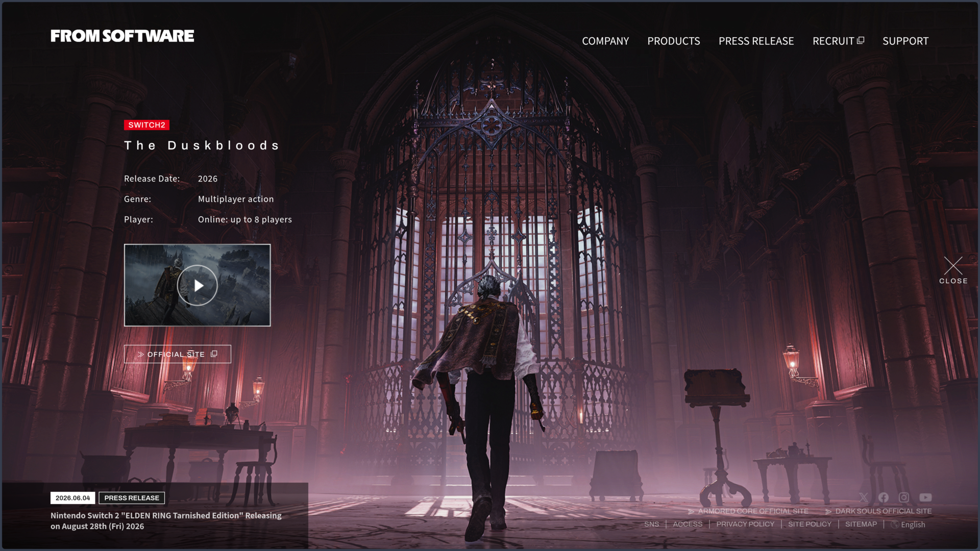Click the news date 2026.06.04
Screen dimensions: 980x551
[72, 498]
